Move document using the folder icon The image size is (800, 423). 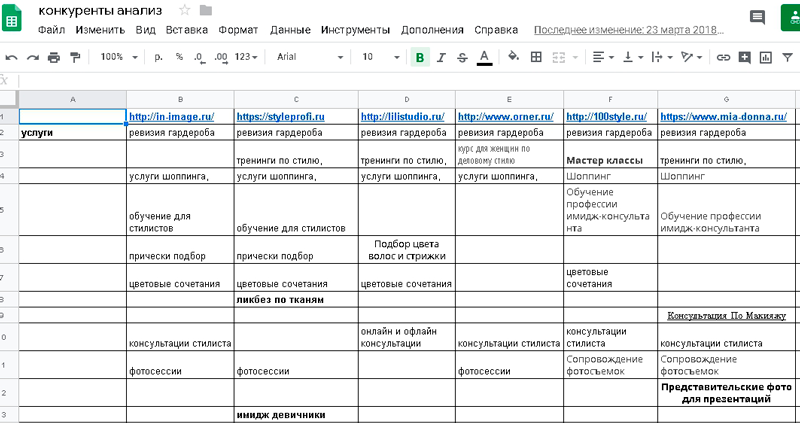206,10
